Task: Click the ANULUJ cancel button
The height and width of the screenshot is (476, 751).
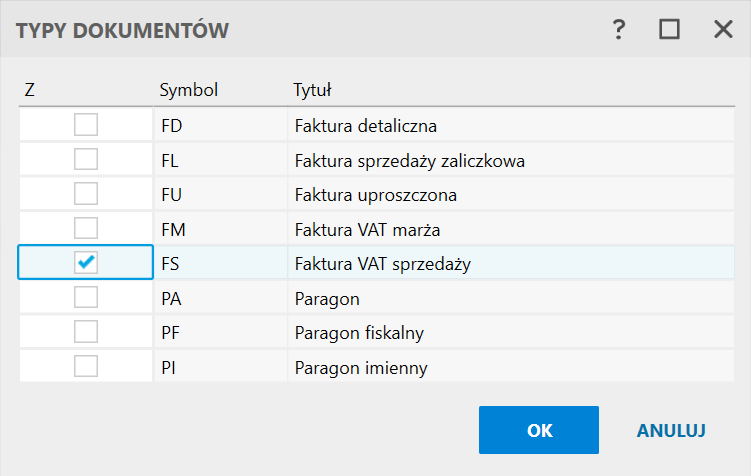Action: pyautogui.click(x=671, y=430)
